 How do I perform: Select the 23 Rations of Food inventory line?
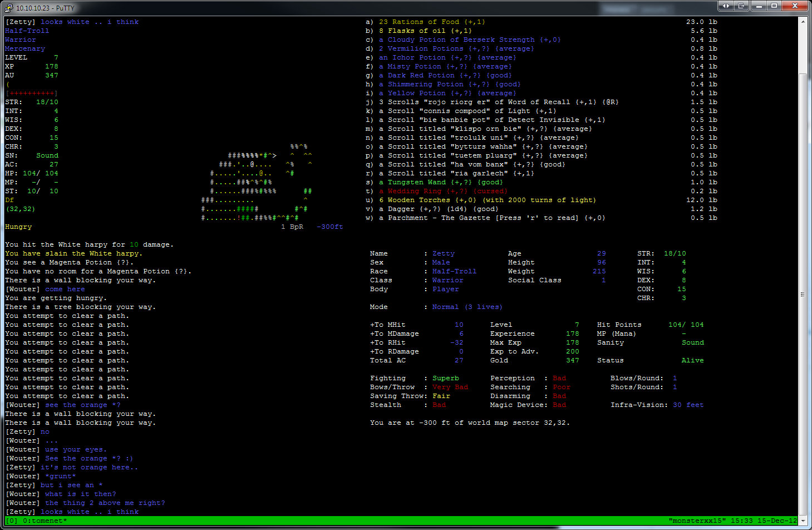[432, 22]
